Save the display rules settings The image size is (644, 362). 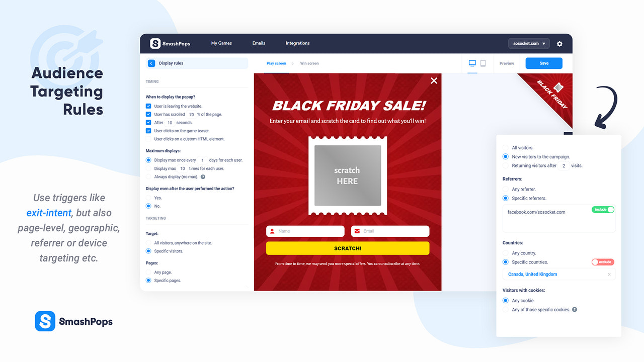click(x=543, y=63)
